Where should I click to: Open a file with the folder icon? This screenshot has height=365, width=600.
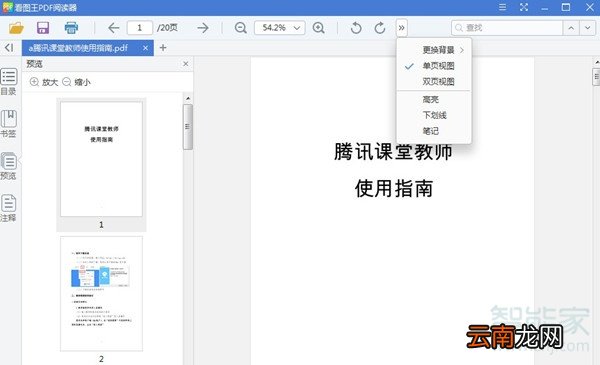click(x=16, y=28)
